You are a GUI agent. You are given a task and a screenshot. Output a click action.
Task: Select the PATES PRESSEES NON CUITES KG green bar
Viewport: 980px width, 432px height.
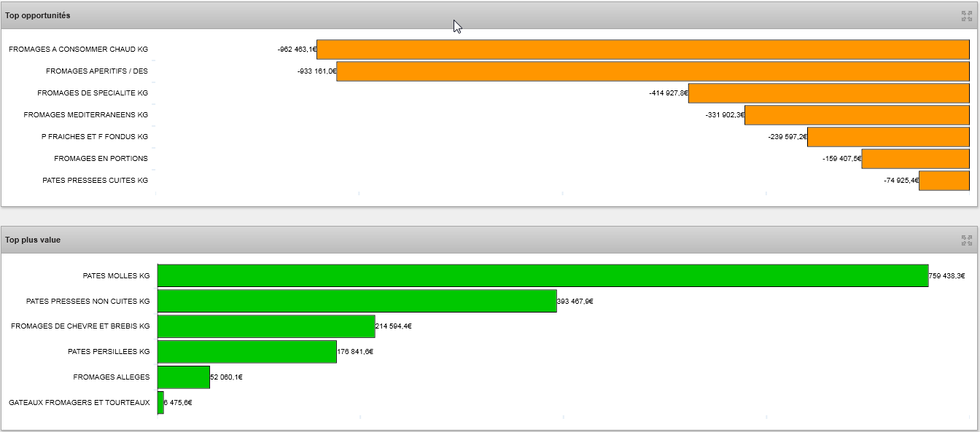point(357,301)
